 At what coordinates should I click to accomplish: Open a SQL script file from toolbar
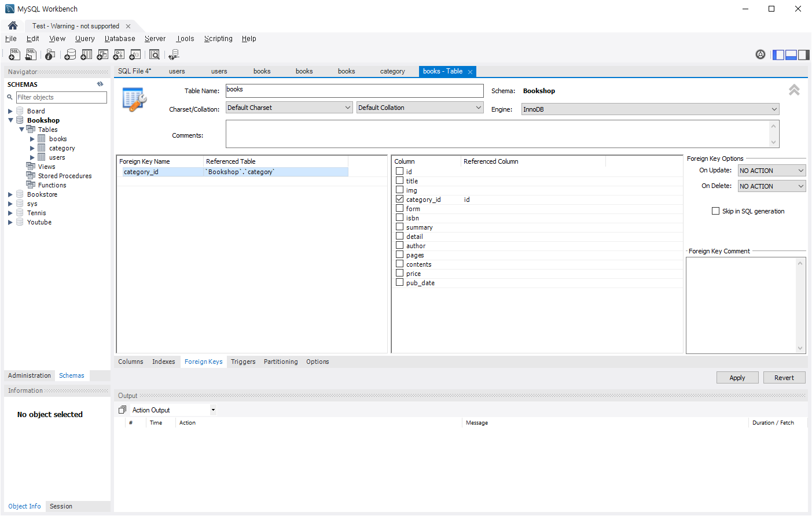click(31, 54)
